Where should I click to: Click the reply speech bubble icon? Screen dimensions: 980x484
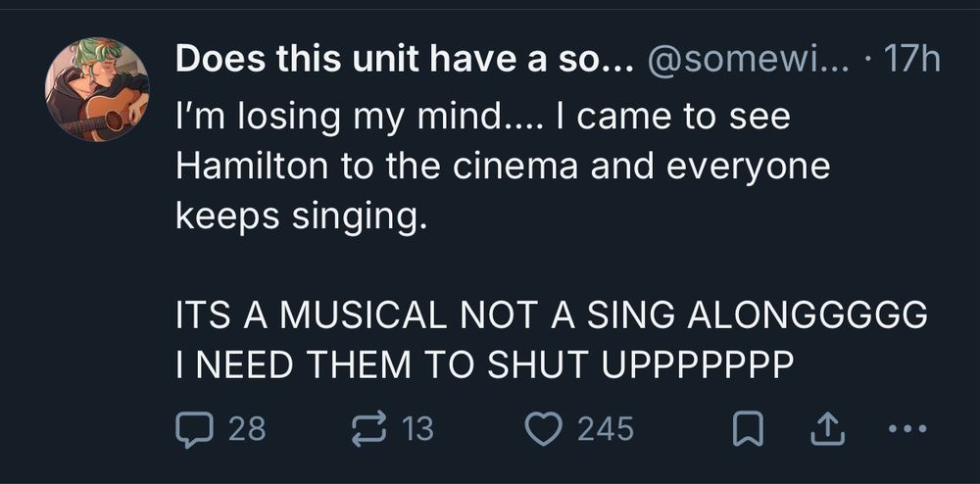click(192, 428)
